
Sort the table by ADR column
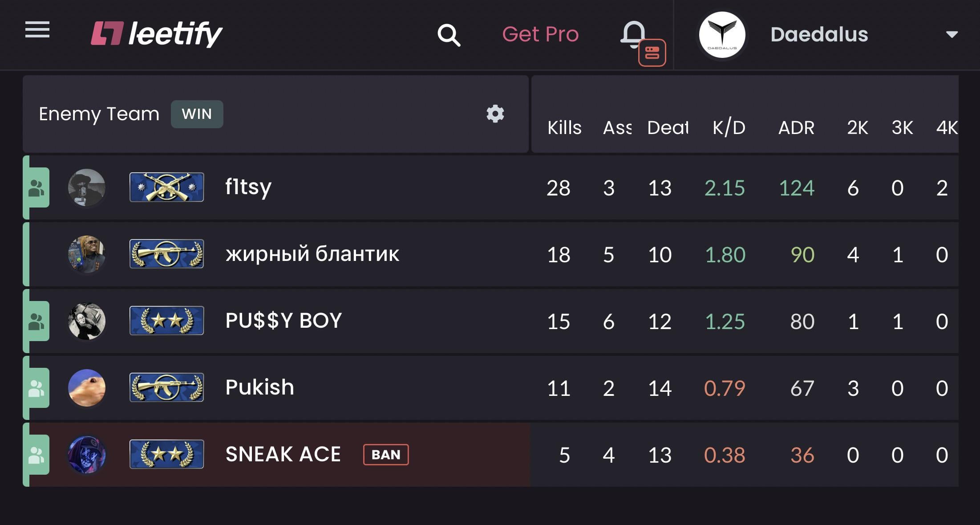[796, 128]
